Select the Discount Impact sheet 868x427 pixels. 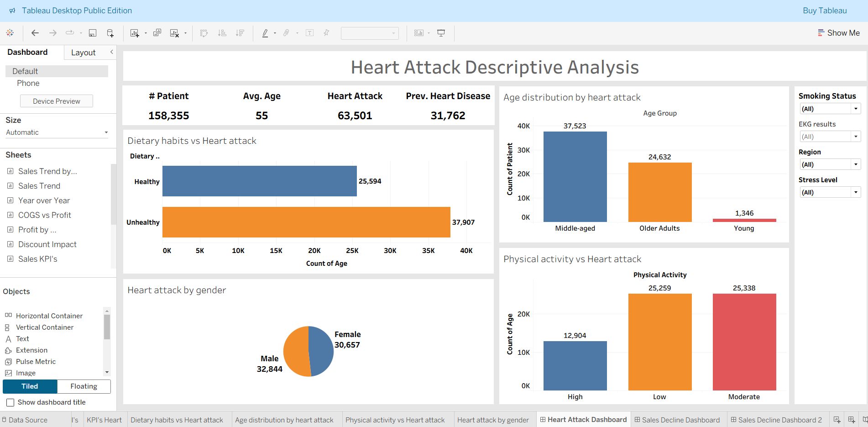(47, 244)
